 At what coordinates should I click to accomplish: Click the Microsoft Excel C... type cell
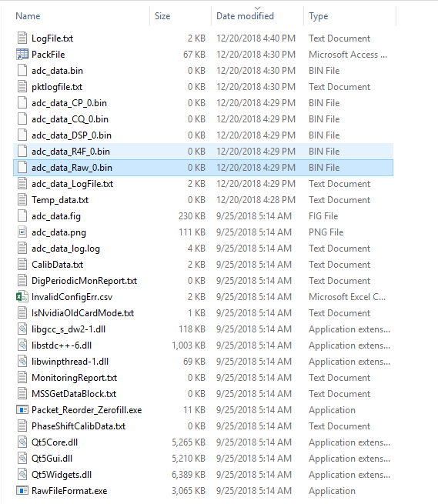(347, 296)
